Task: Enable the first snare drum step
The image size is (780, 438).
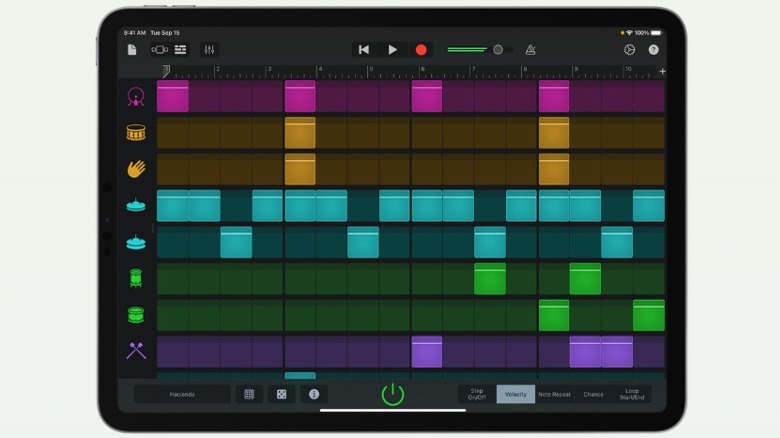Action: click(x=173, y=133)
